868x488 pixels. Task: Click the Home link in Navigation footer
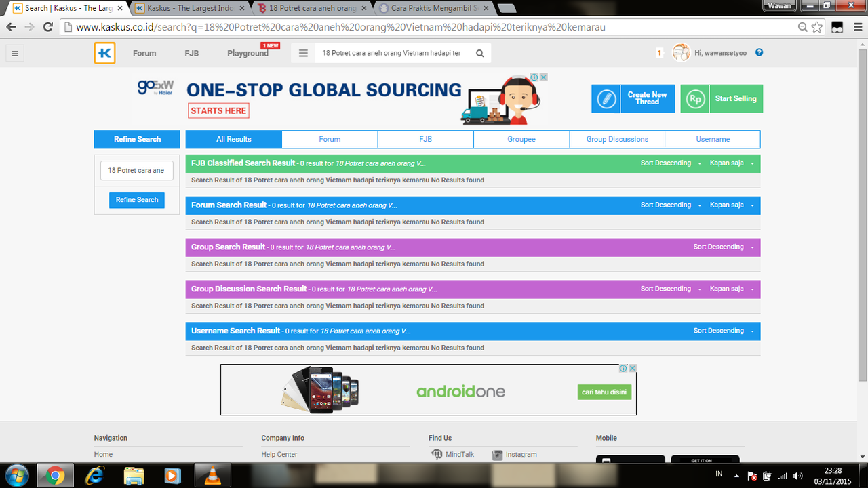[x=103, y=455]
